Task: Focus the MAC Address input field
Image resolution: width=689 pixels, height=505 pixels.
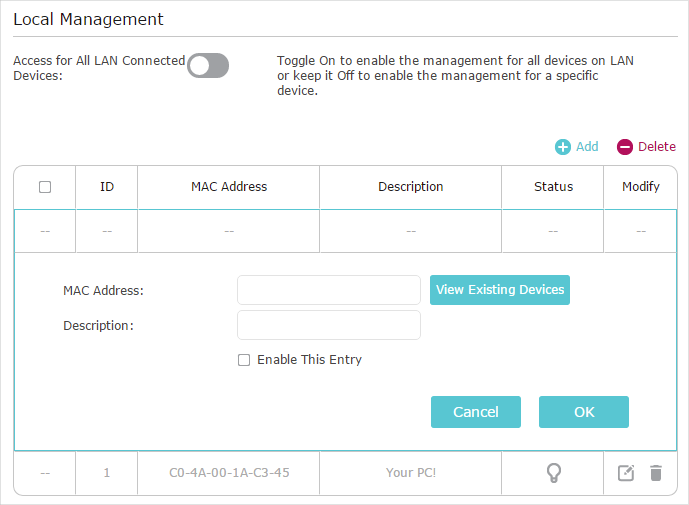Action: coord(329,290)
